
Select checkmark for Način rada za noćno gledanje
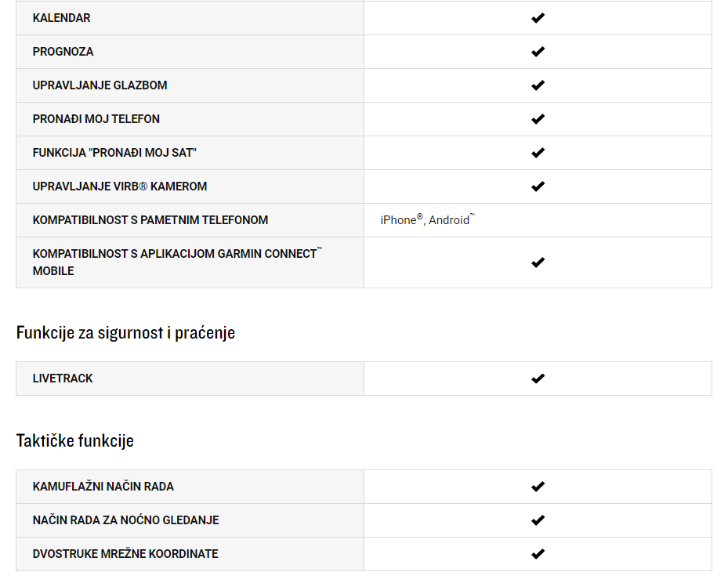[538, 520]
